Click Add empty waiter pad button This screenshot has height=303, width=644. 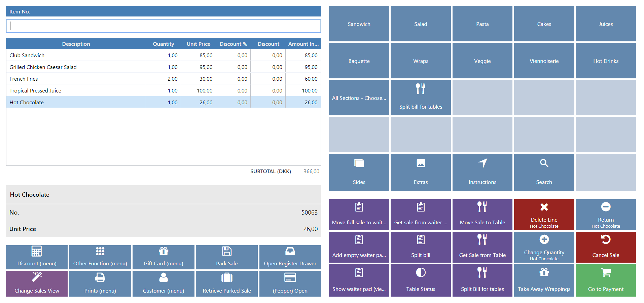[x=359, y=247]
